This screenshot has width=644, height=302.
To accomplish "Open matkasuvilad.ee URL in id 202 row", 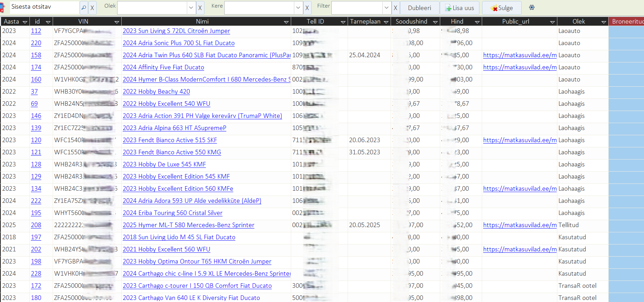I will click(520, 249).
